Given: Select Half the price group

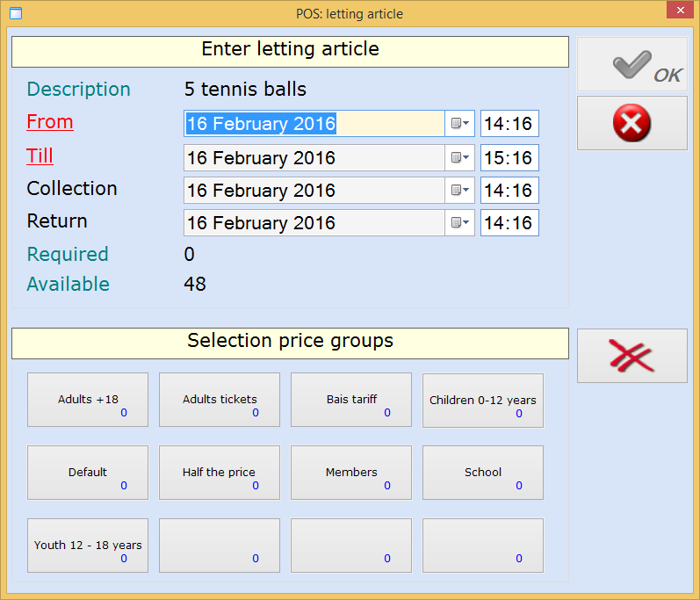Looking at the screenshot, I should 220,473.
